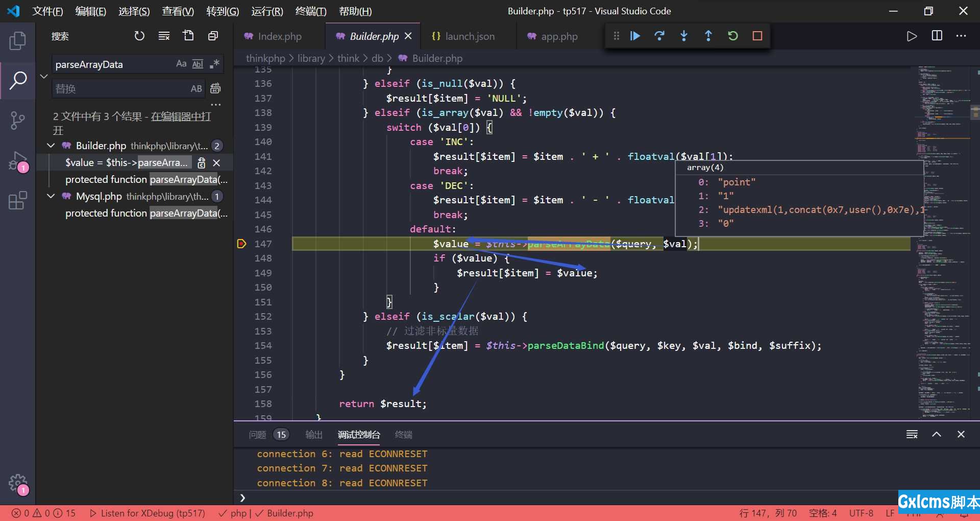Maximize the bottom panel size

pos(937,434)
